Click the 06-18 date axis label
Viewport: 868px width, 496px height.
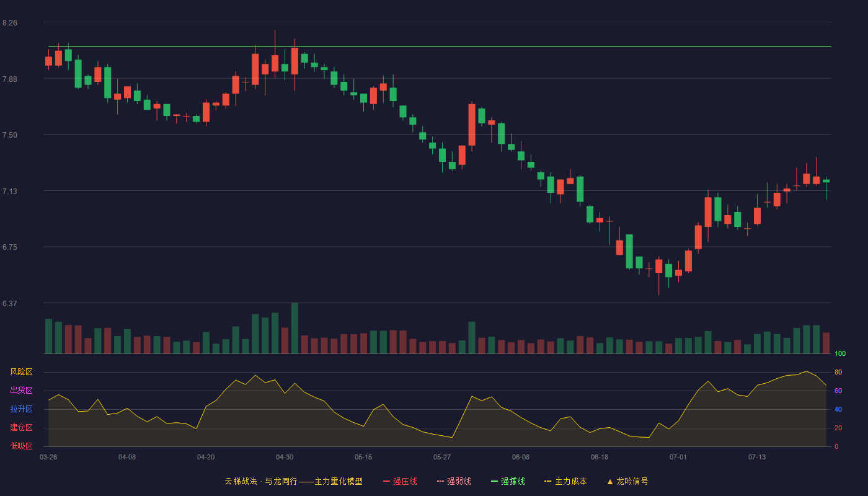tap(600, 457)
